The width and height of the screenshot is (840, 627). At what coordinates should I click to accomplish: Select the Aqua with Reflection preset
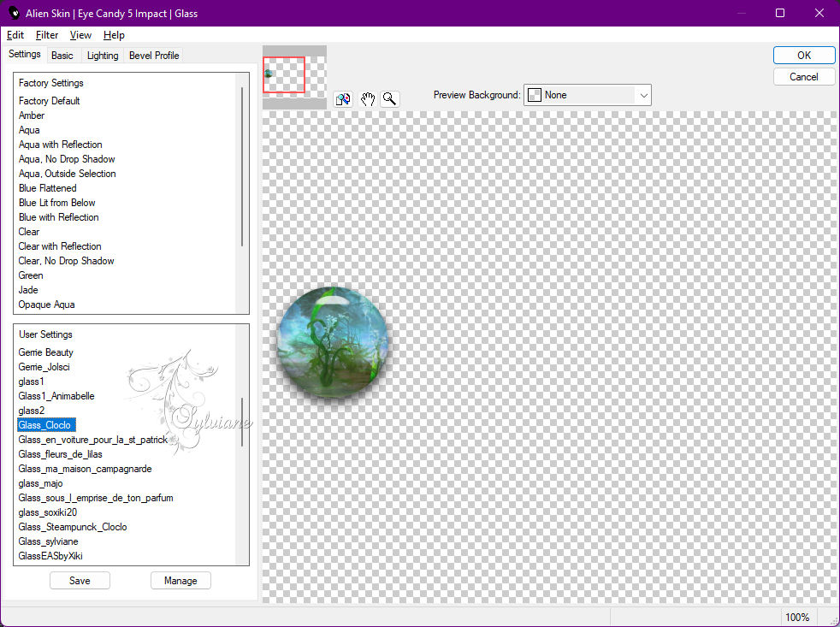coord(60,145)
